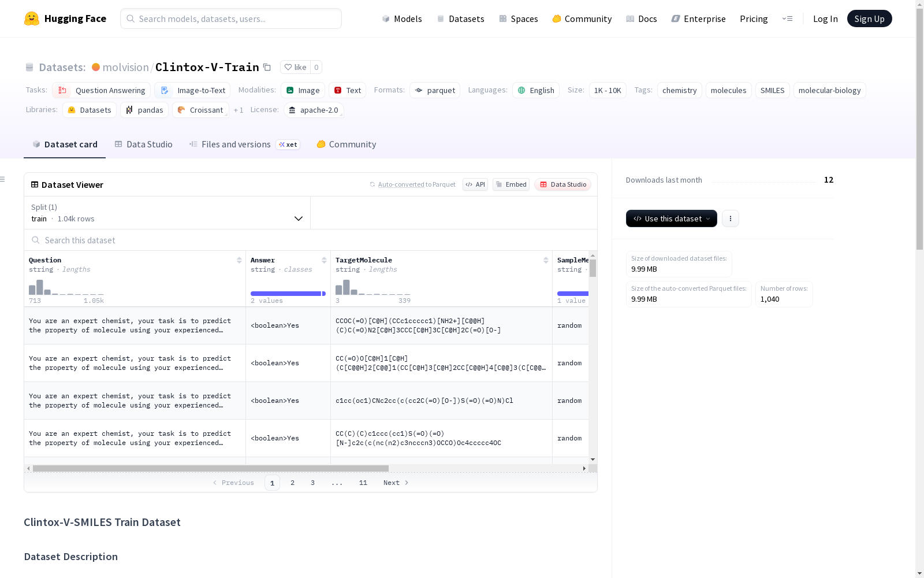
Task: Click the molecules tag
Action: click(729, 90)
